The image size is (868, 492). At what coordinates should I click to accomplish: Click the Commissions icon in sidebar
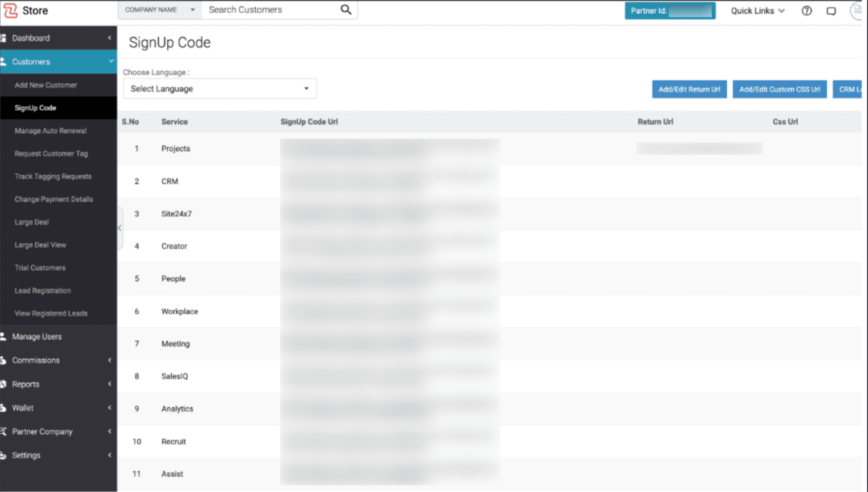tap(3, 360)
